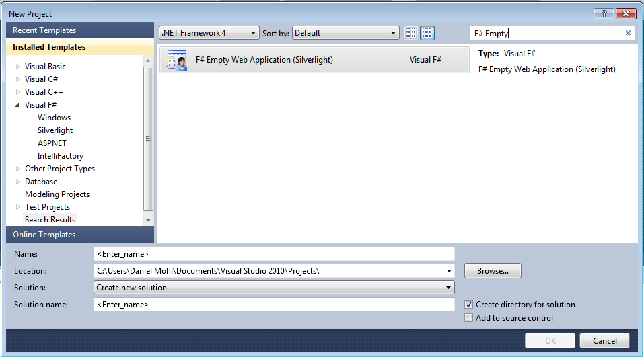Close the New Project dialog
This screenshot has width=644, height=357.
[x=626, y=13]
